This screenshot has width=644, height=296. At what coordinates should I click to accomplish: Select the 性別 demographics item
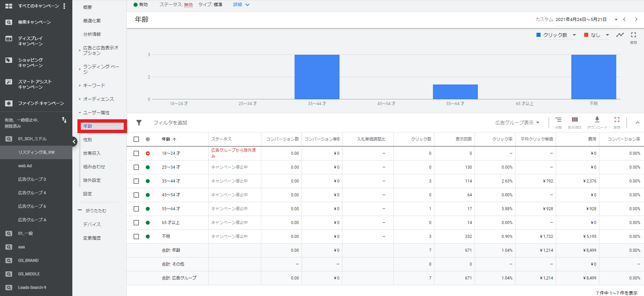coord(88,140)
